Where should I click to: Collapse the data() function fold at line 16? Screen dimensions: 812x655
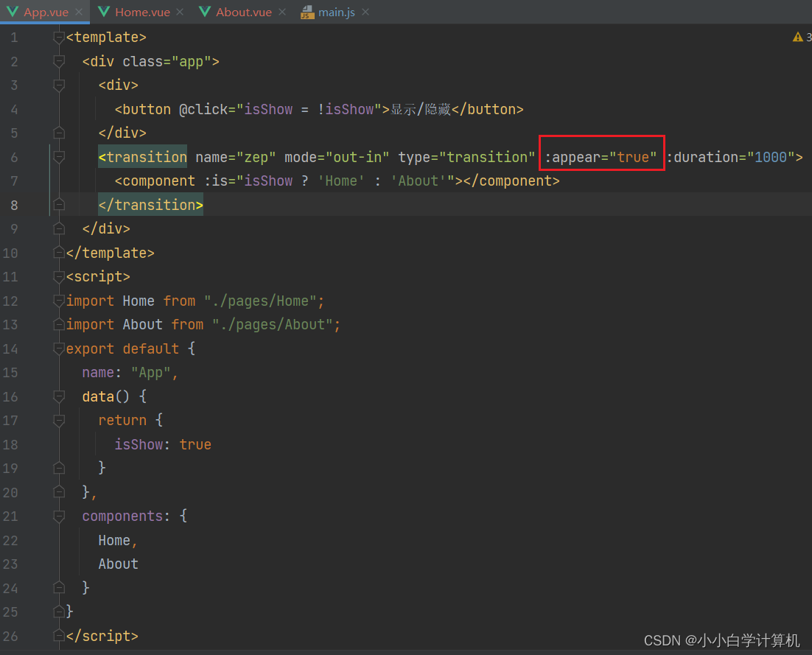coord(59,396)
